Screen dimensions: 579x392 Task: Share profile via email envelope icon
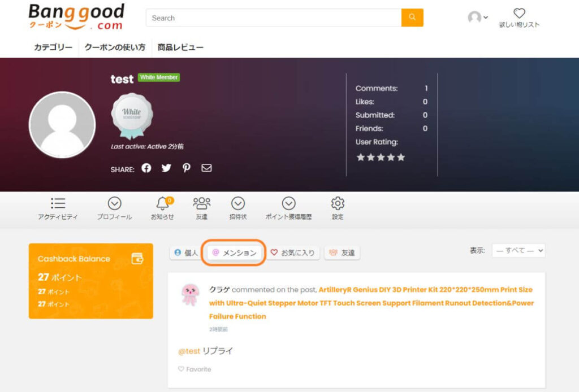[x=206, y=168]
